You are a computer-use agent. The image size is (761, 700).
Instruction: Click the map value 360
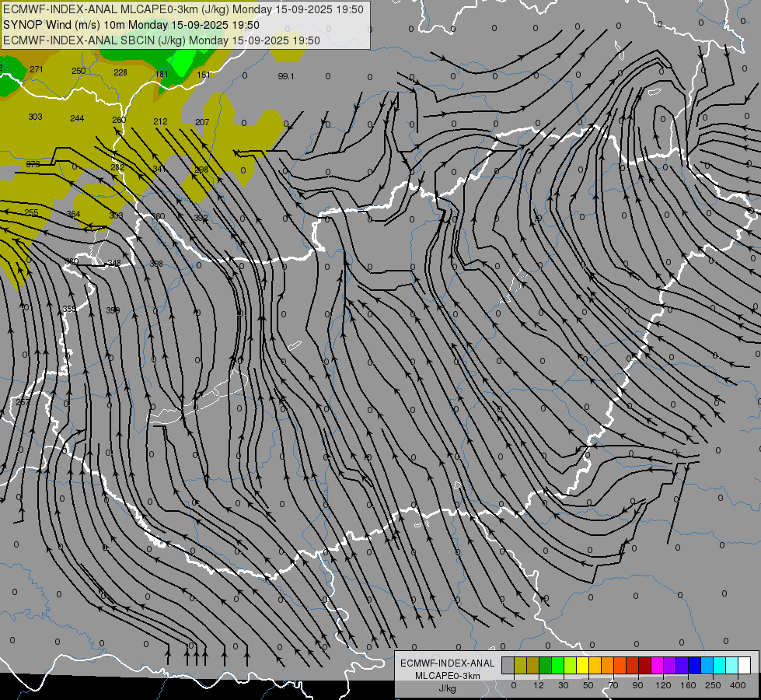coord(159,216)
